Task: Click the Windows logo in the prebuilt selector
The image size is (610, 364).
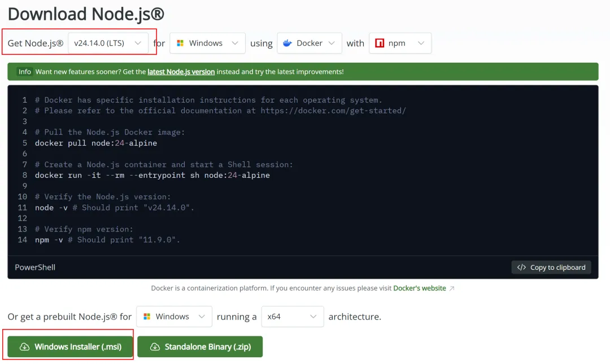Action: (147, 317)
